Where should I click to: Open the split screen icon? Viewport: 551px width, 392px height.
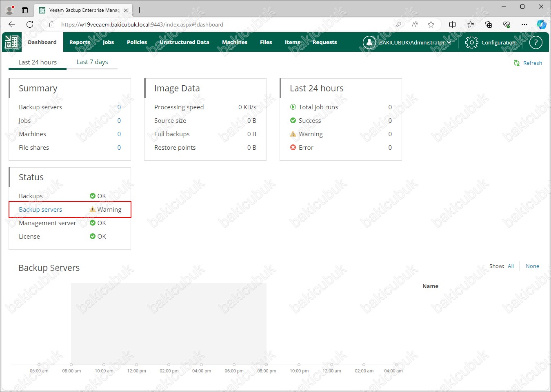pyautogui.click(x=452, y=24)
